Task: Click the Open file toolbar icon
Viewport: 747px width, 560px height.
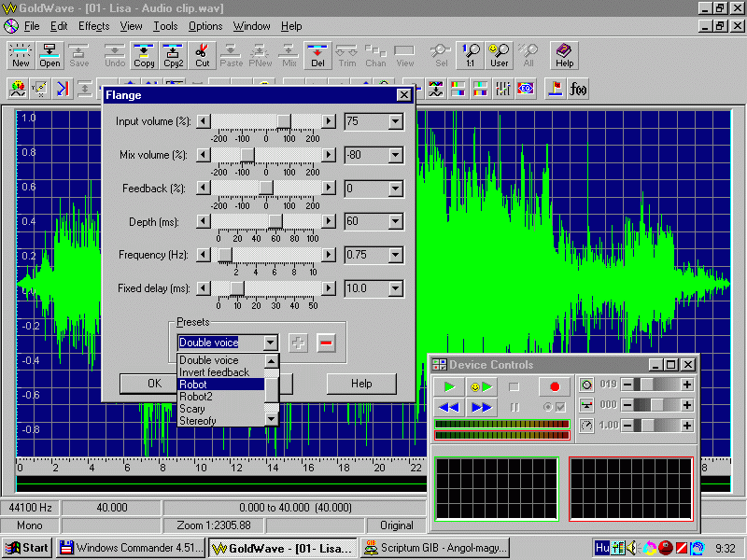Action: [x=49, y=55]
